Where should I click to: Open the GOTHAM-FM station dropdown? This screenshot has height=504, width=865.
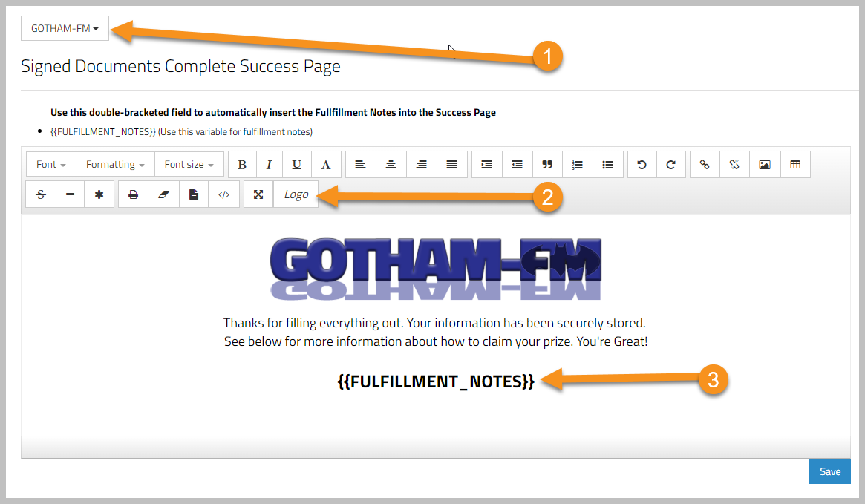[65, 28]
